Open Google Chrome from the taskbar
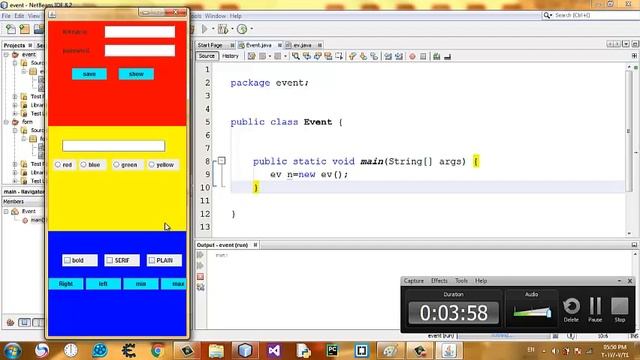 158,350
